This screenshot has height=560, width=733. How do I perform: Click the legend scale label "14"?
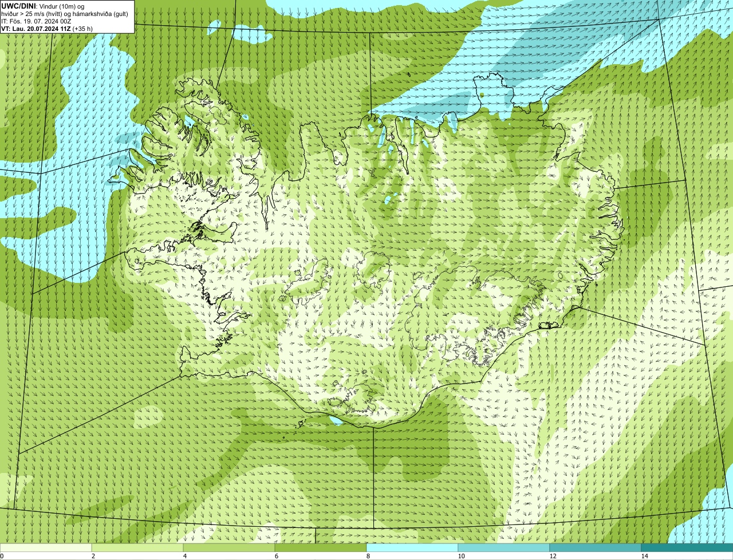tap(644, 556)
